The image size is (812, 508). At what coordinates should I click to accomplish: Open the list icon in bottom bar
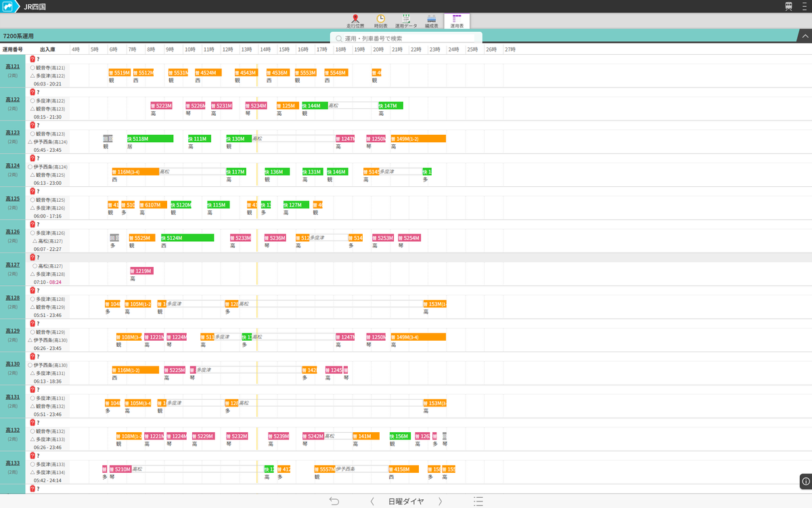[x=478, y=501]
